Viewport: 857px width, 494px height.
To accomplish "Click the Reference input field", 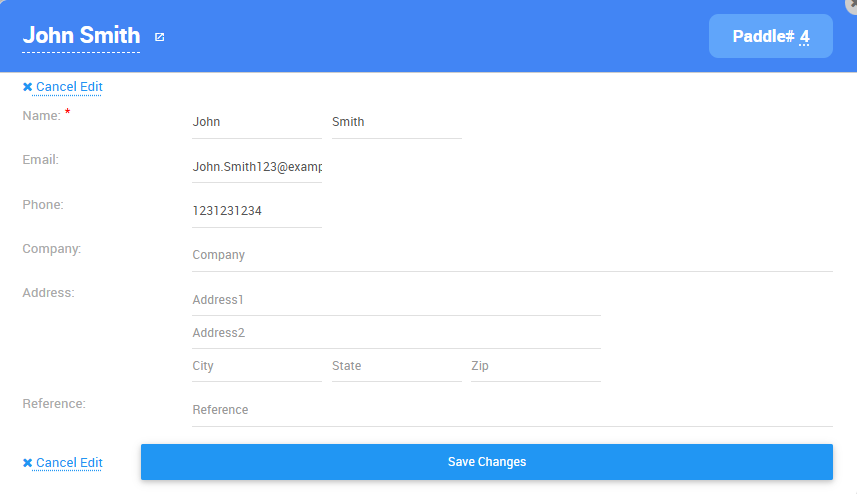I will click(x=512, y=410).
